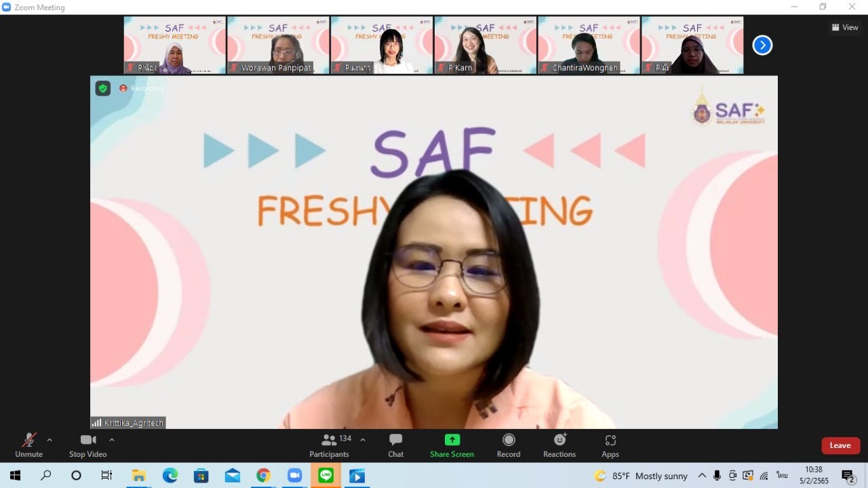The width and height of the screenshot is (868, 488).
Task: Open the Participants panel
Action: coord(330,445)
